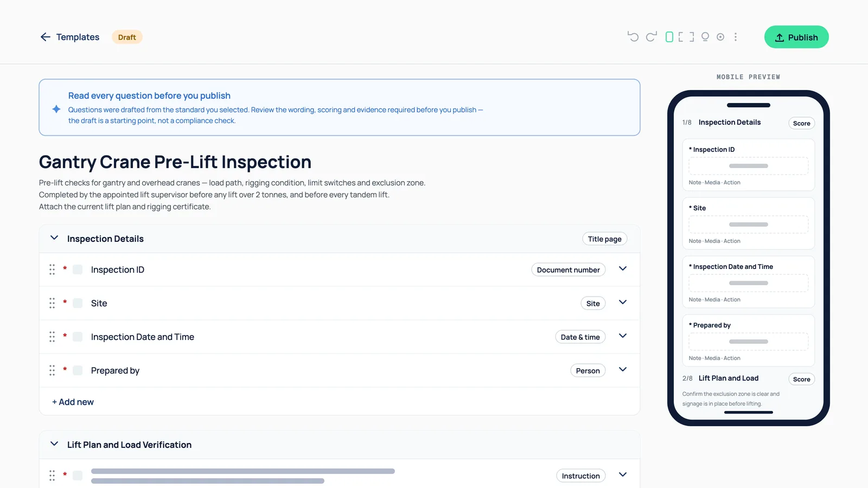This screenshot has width=868, height=488.
Task: Click Inspection Date and Time field in preview
Action: click(748, 283)
